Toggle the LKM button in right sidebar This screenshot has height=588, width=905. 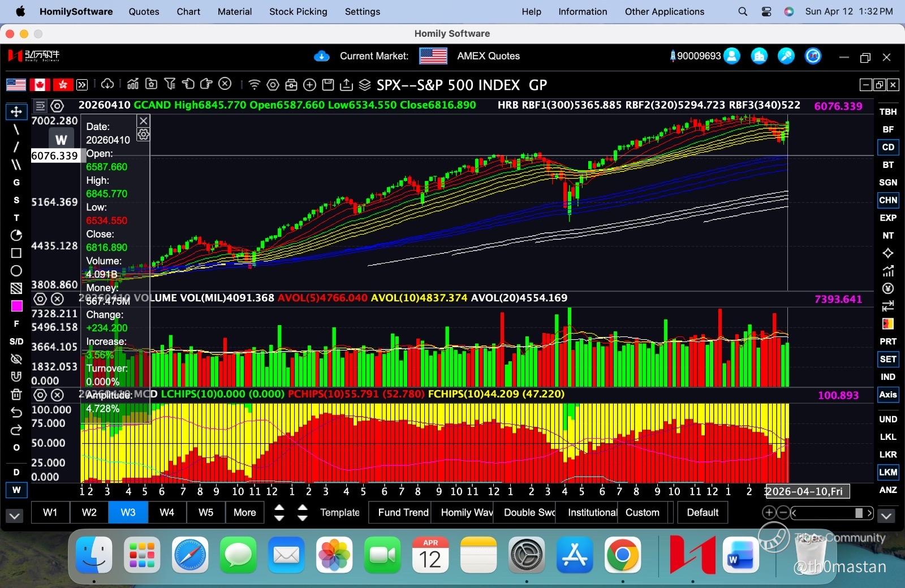click(888, 472)
